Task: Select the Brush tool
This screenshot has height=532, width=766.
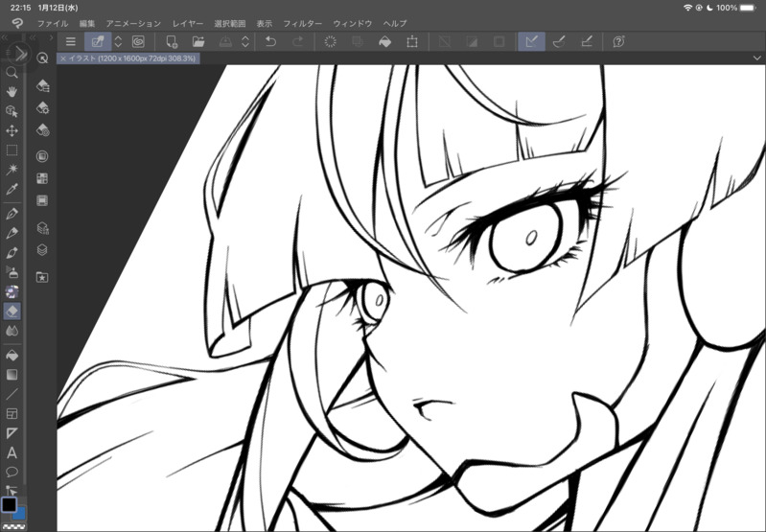Action: (12, 252)
